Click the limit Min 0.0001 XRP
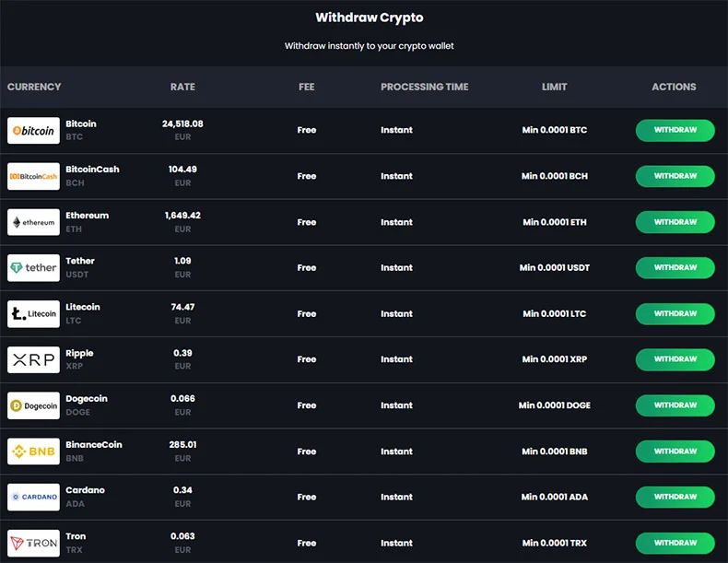The height and width of the screenshot is (563, 728). coord(555,359)
